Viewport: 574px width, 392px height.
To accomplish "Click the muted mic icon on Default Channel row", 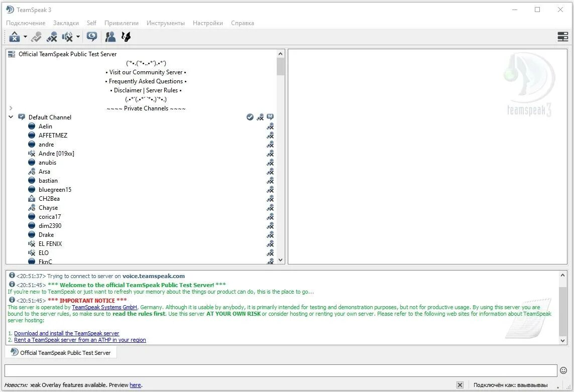I will pyautogui.click(x=260, y=117).
